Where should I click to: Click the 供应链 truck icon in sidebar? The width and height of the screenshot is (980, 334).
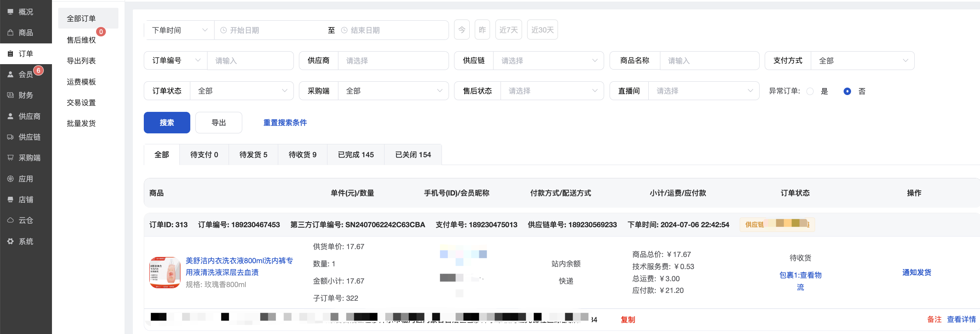pyautogui.click(x=11, y=137)
